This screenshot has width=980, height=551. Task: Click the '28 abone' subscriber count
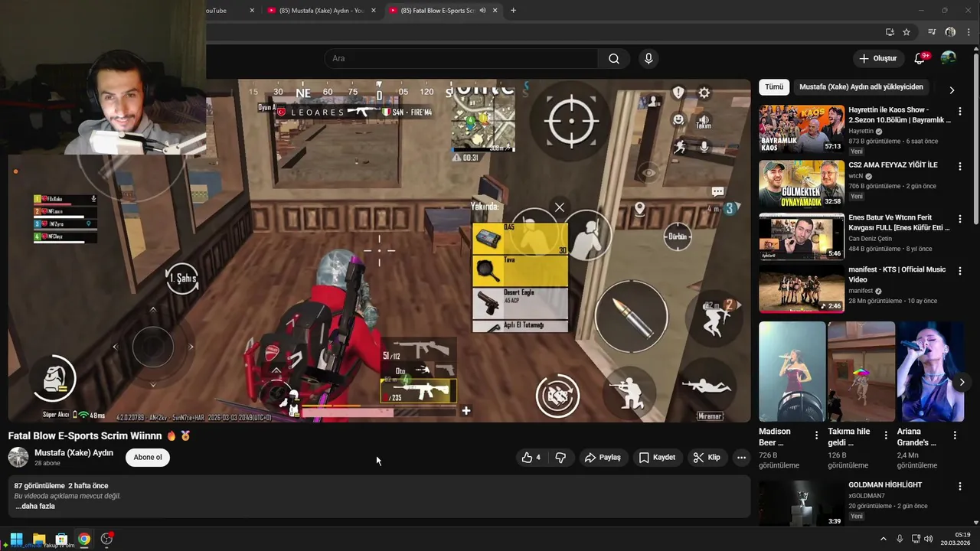point(47,464)
